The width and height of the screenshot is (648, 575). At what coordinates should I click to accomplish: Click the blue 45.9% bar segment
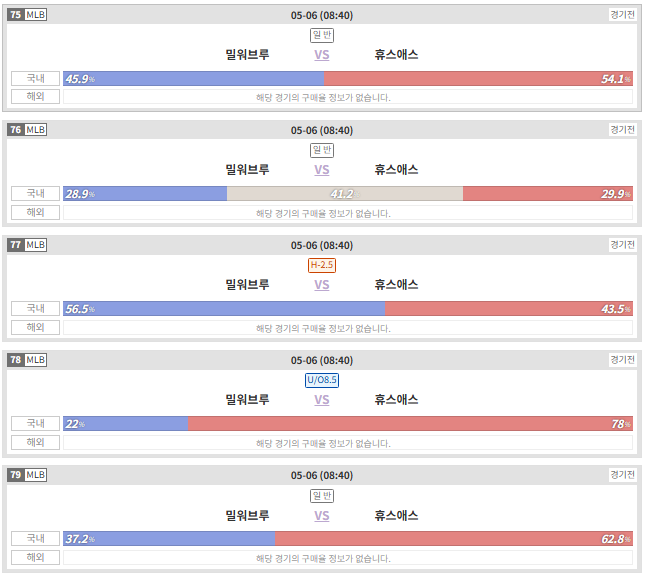pyautogui.click(x=193, y=79)
